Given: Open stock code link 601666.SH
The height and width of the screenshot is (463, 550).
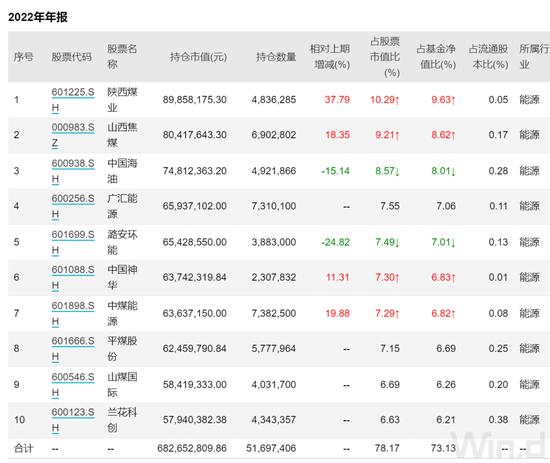Looking at the screenshot, I should [73, 349].
